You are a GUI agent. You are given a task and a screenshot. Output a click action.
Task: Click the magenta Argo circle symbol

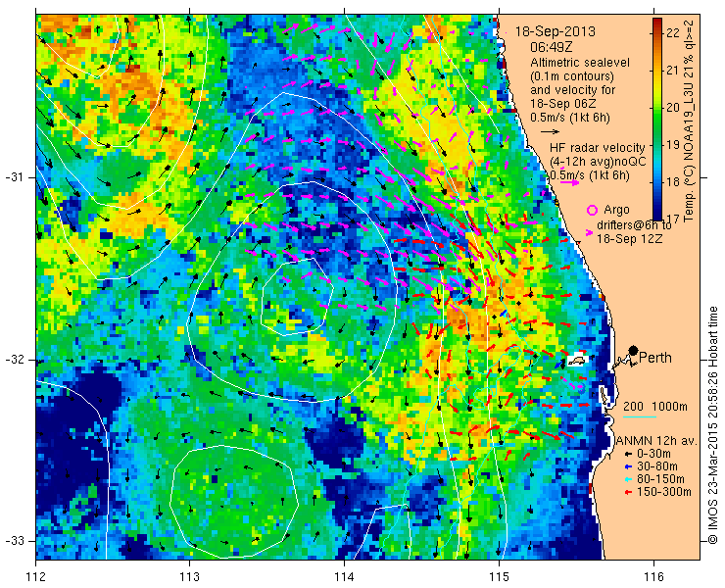point(592,211)
